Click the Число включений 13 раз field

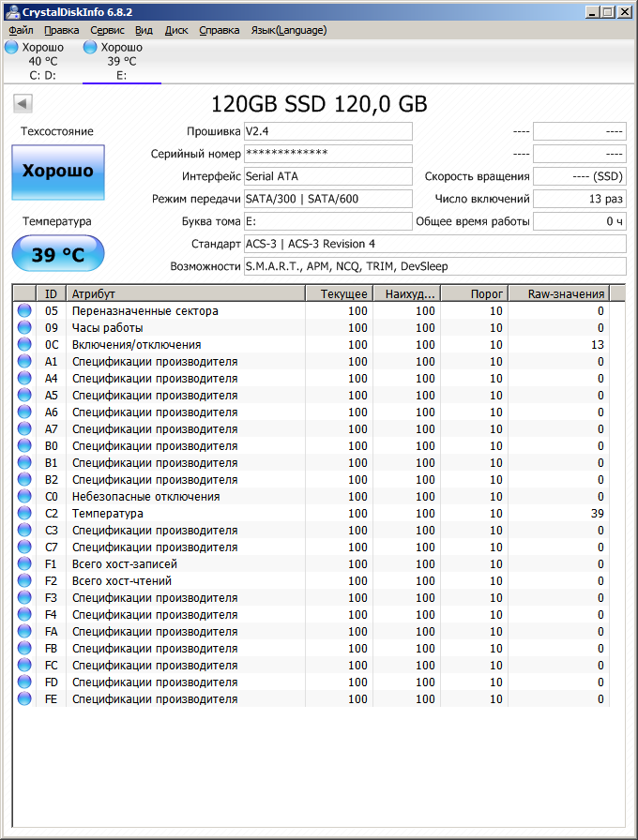click(x=580, y=199)
